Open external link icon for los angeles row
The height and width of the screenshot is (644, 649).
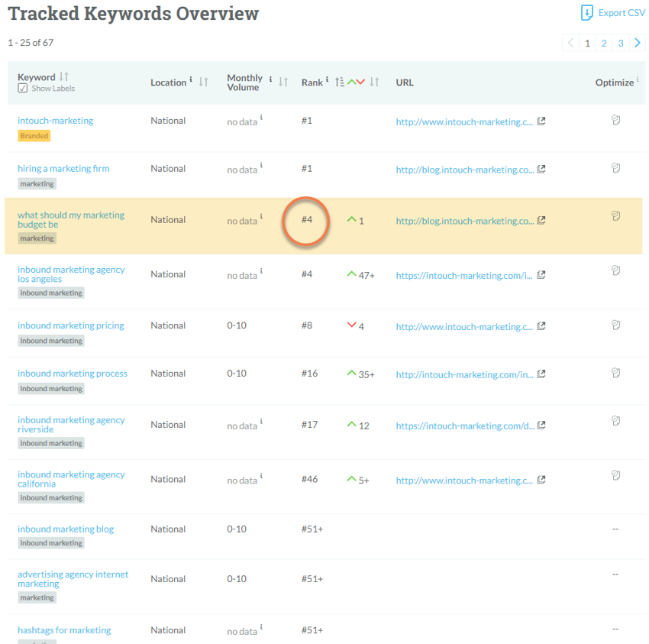pyautogui.click(x=541, y=274)
